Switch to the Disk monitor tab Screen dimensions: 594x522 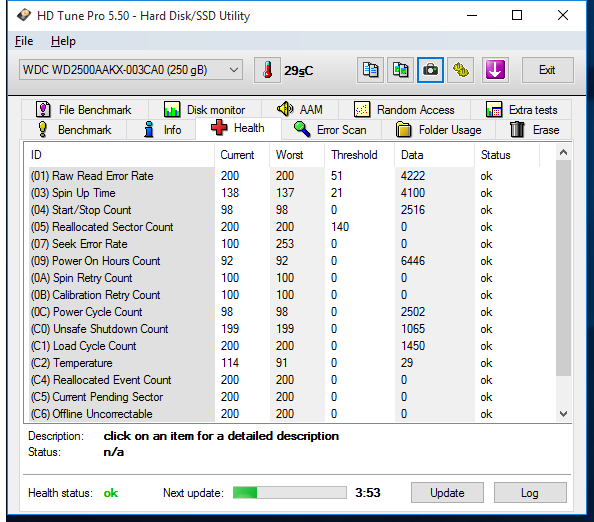(205, 109)
